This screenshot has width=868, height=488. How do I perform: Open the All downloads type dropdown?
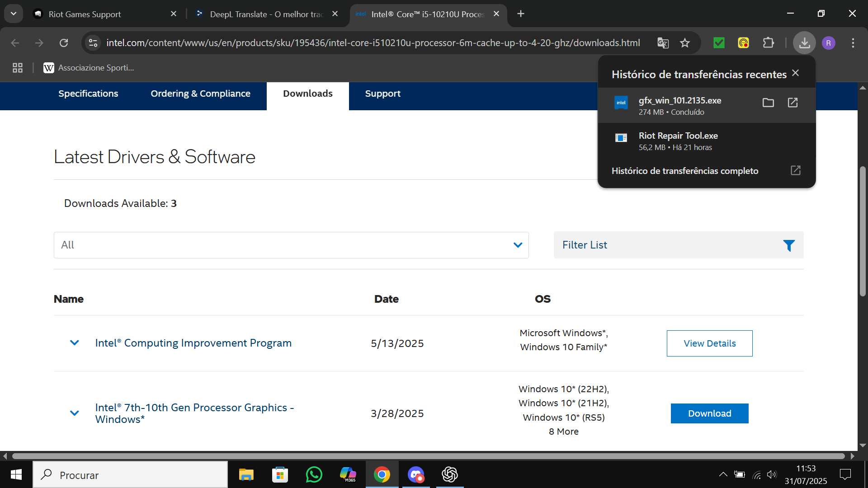[291, 245]
